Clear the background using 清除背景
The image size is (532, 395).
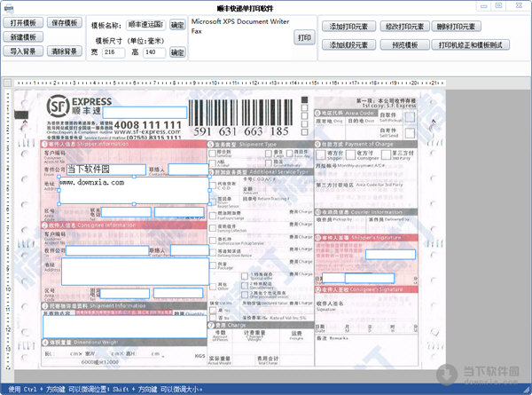click(65, 51)
